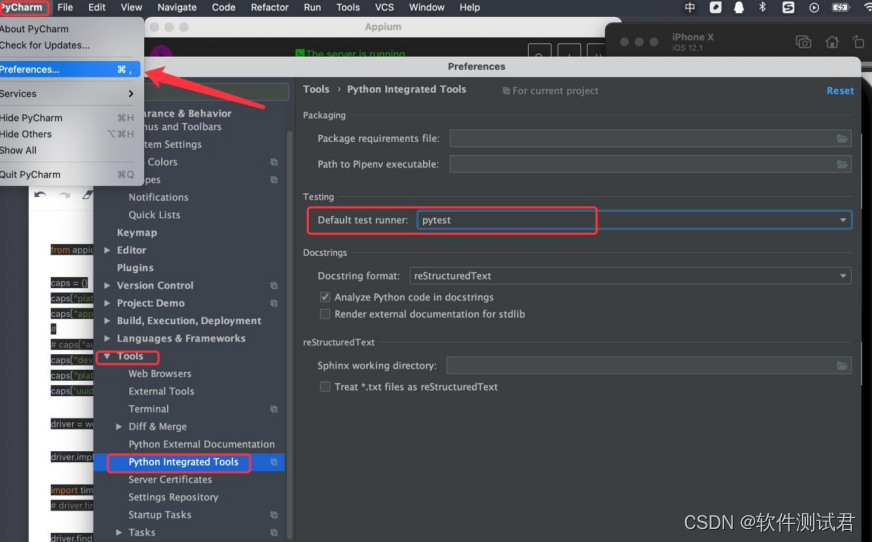Enable Treat *.txt files as reStructuredText

(325, 386)
